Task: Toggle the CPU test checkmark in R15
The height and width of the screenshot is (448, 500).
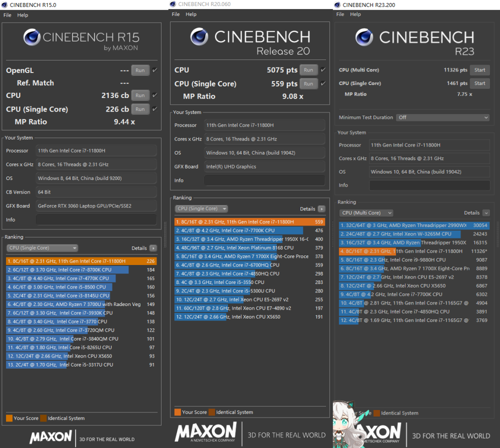Action: [x=154, y=95]
